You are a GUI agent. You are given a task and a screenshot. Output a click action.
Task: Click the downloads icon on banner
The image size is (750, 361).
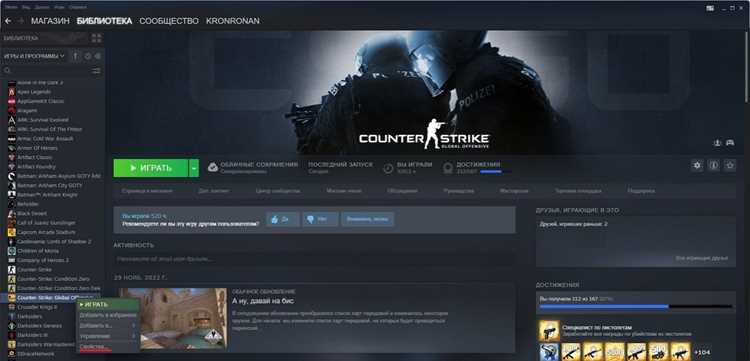(x=717, y=142)
